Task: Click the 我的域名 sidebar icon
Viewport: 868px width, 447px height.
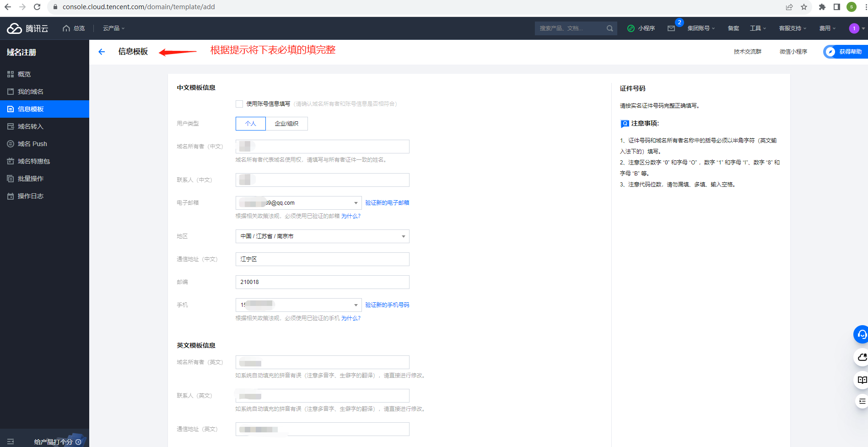Action: [x=11, y=92]
